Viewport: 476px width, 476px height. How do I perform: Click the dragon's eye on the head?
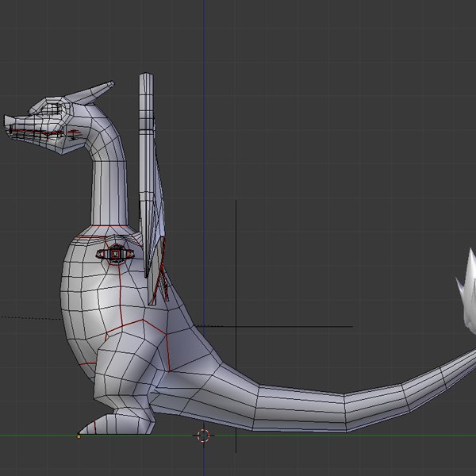coord(52,109)
